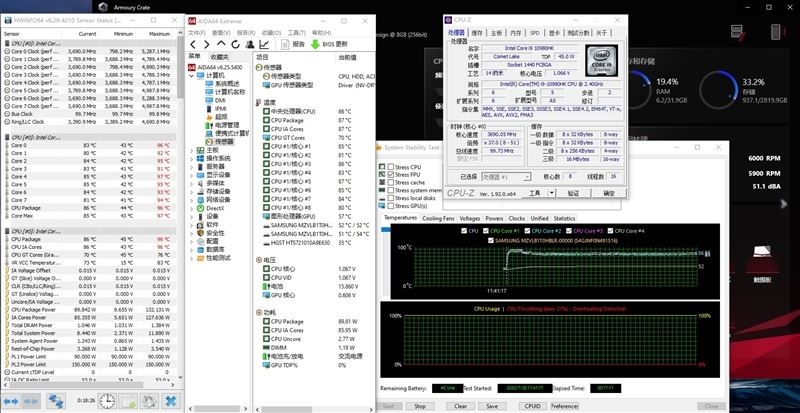Switch to AIDA64 收藏夹 favorites tab
The height and width of the screenshot is (413, 800).
[x=219, y=57]
